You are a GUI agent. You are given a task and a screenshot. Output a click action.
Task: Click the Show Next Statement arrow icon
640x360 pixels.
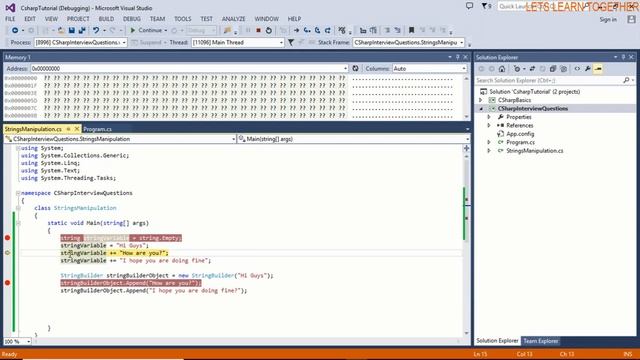coord(296,30)
